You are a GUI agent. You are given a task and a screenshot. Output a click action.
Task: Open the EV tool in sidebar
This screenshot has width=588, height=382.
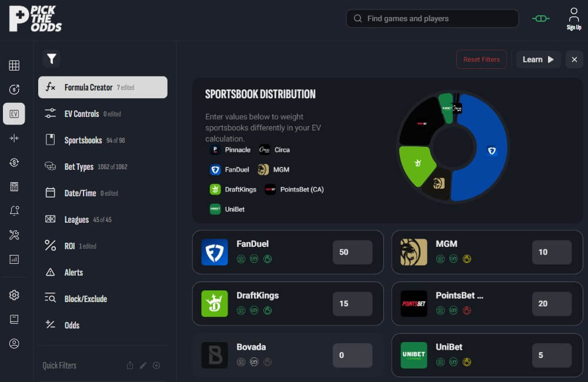[14, 113]
